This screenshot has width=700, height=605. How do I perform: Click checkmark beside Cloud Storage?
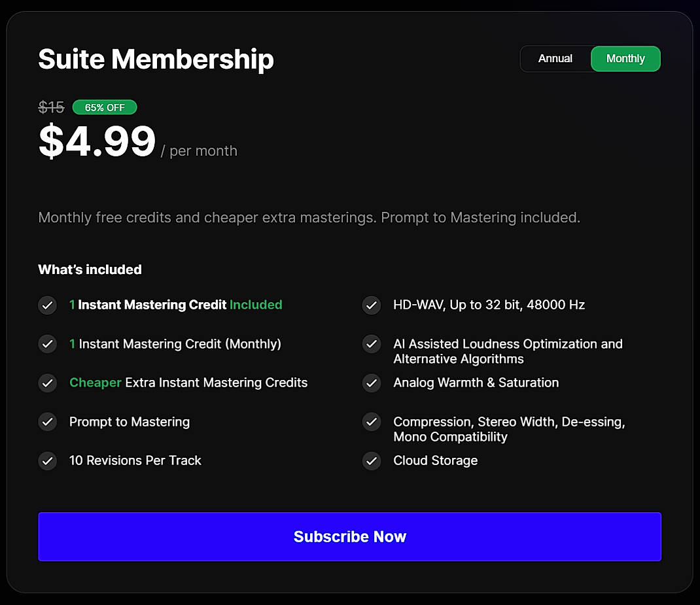372,460
